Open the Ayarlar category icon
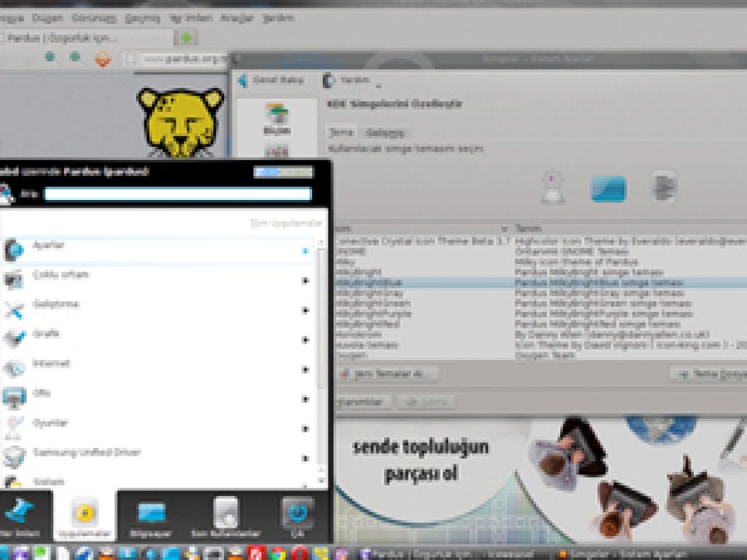The width and height of the screenshot is (747, 560). tap(13, 250)
